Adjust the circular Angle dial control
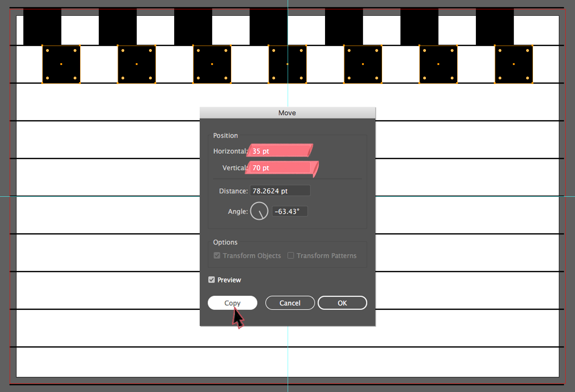 259,211
